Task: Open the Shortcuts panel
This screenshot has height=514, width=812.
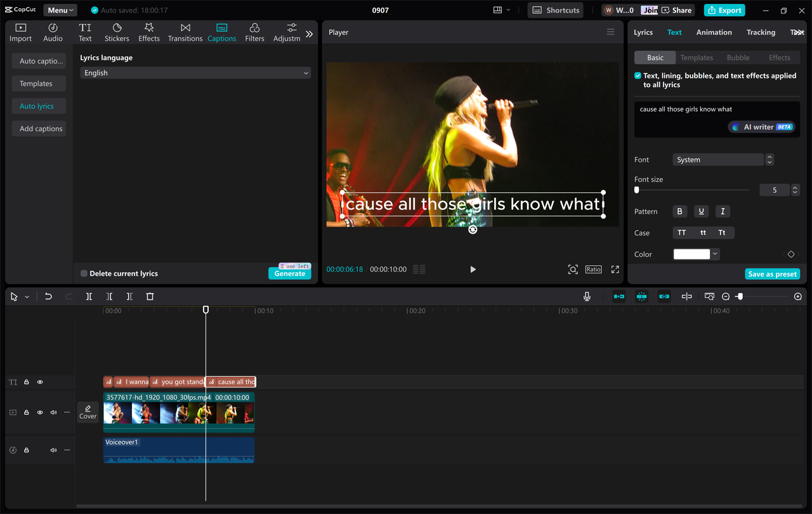Action: (x=556, y=10)
